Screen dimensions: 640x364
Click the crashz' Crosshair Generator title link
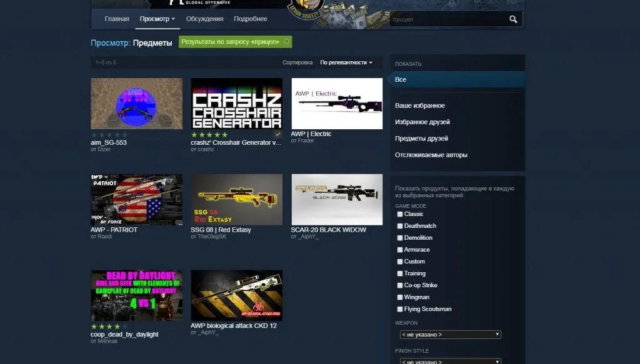[x=236, y=142]
